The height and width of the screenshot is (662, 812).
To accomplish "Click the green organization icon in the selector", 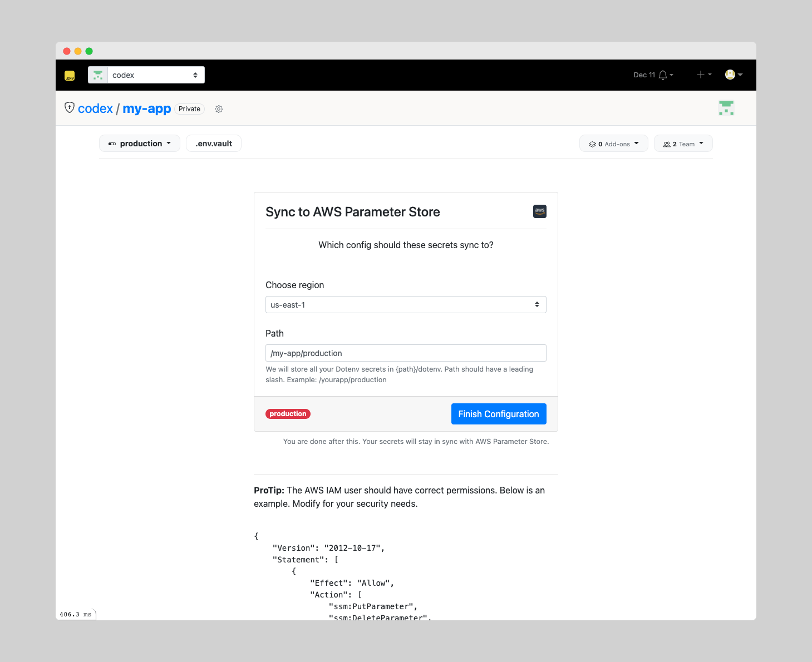I will tap(98, 75).
